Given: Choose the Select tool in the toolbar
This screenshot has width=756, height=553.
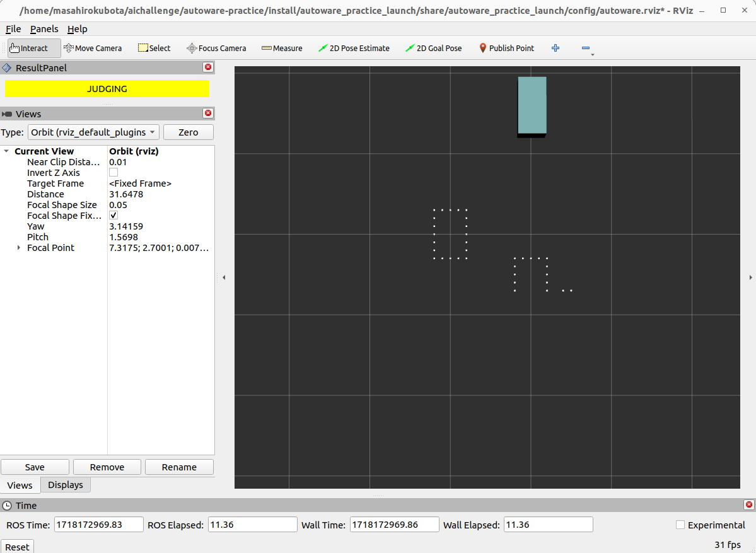Looking at the screenshot, I should pos(154,48).
